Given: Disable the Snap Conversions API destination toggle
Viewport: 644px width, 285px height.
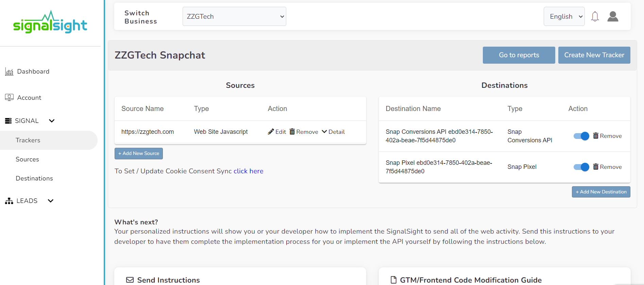Looking at the screenshot, I should pyautogui.click(x=581, y=136).
